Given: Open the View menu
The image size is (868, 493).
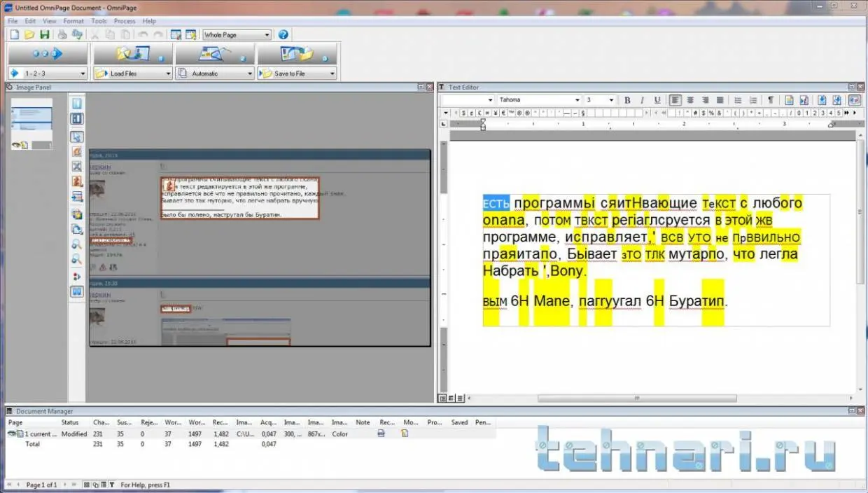Looking at the screenshot, I should click(x=49, y=21).
